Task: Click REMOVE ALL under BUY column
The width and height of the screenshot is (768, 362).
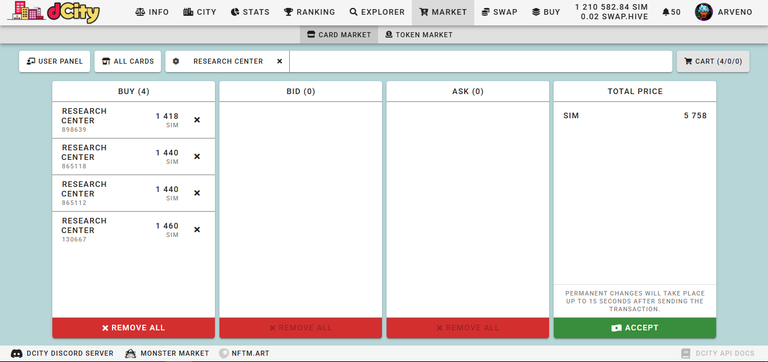Action: (134, 328)
